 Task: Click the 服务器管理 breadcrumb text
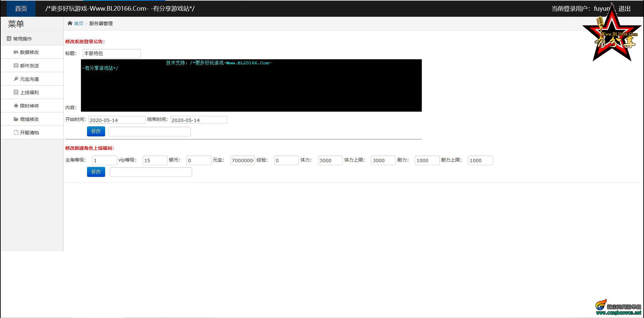click(x=101, y=23)
